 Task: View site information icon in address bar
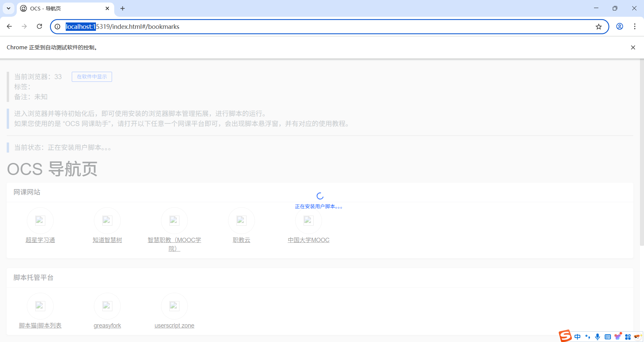[58, 26]
